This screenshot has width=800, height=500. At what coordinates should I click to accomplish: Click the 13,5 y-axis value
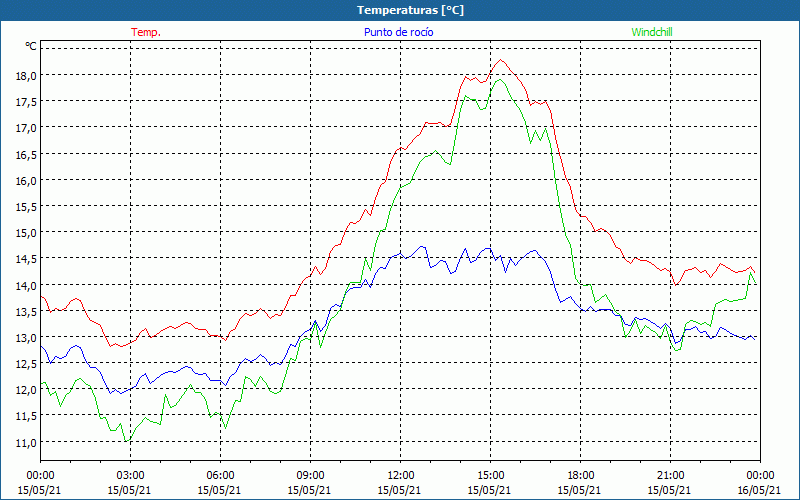tap(27, 312)
